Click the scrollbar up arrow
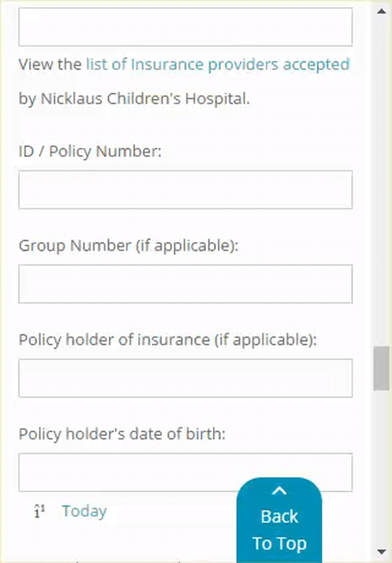This screenshot has width=392, height=563. coord(381,10)
